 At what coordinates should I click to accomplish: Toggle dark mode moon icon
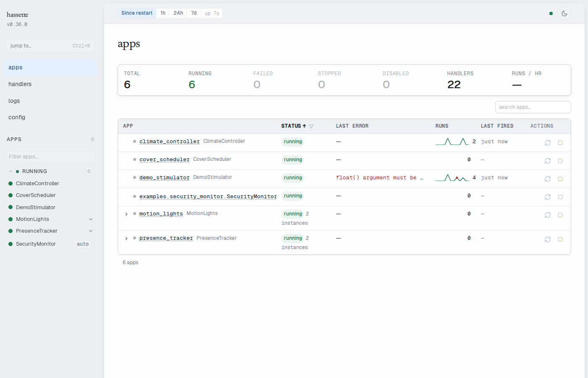[564, 13]
